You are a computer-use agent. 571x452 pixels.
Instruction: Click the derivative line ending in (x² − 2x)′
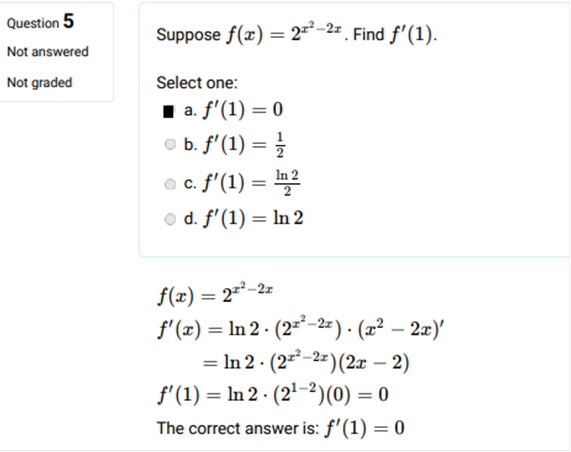point(301,327)
